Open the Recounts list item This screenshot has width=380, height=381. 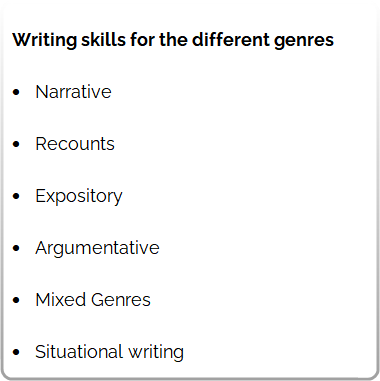pos(75,144)
